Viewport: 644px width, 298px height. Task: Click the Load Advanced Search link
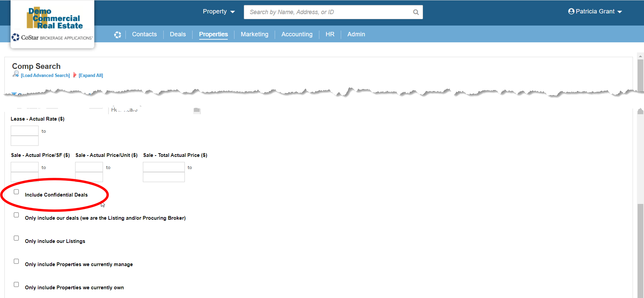point(45,76)
